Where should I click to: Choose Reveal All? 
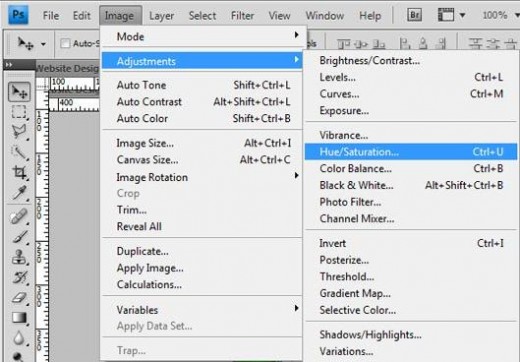(202, 227)
